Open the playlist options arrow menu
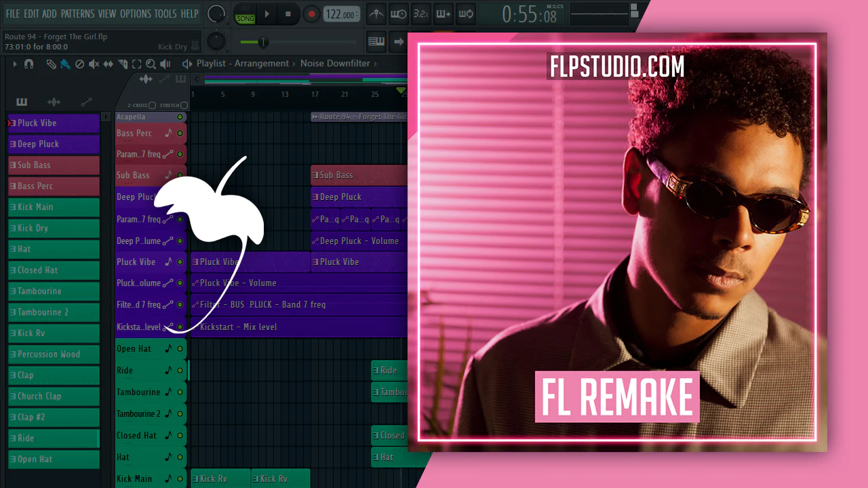 click(x=14, y=64)
